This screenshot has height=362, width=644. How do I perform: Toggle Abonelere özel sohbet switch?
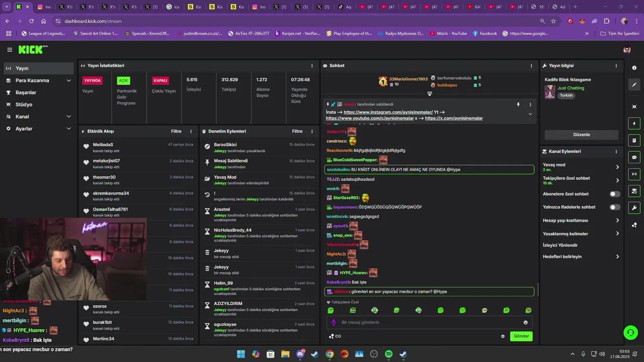[x=615, y=194]
